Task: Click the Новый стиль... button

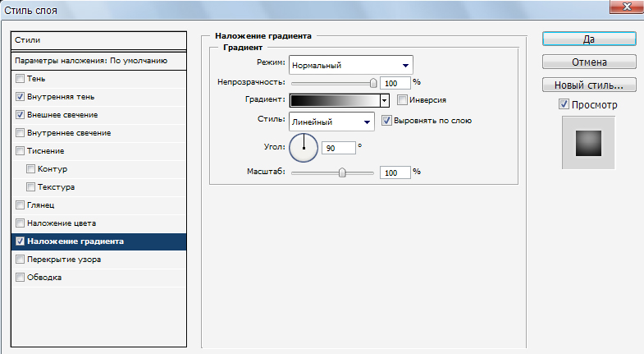Action: click(588, 85)
